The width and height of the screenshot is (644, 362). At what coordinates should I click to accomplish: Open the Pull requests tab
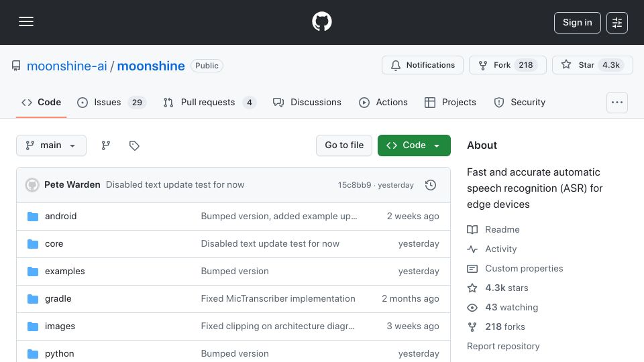[x=209, y=102]
